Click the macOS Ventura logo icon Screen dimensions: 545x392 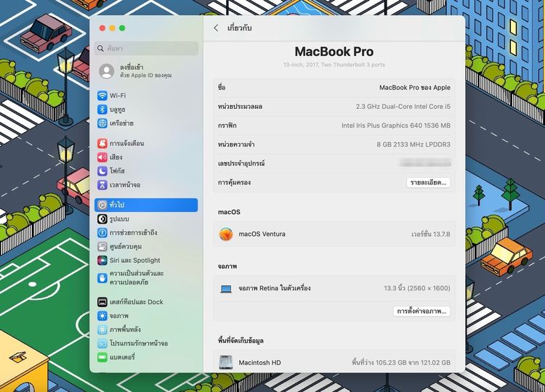click(x=226, y=234)
